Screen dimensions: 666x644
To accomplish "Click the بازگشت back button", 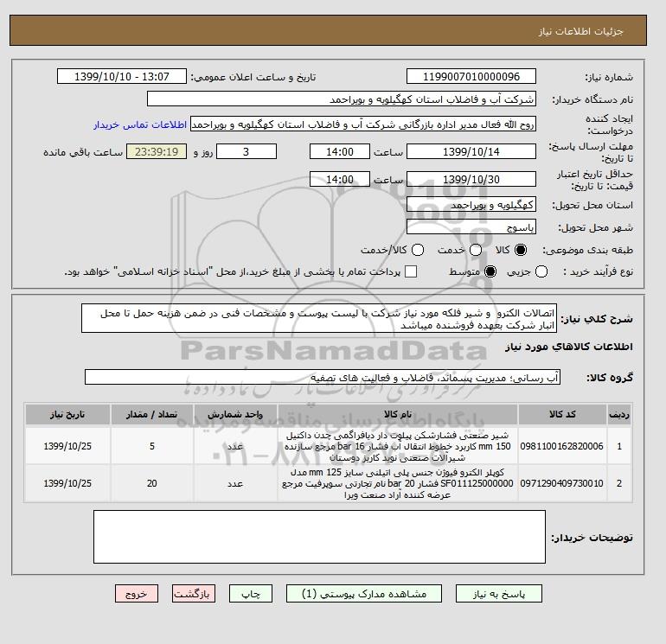I will pyautogui.click(x=194, y=594).
